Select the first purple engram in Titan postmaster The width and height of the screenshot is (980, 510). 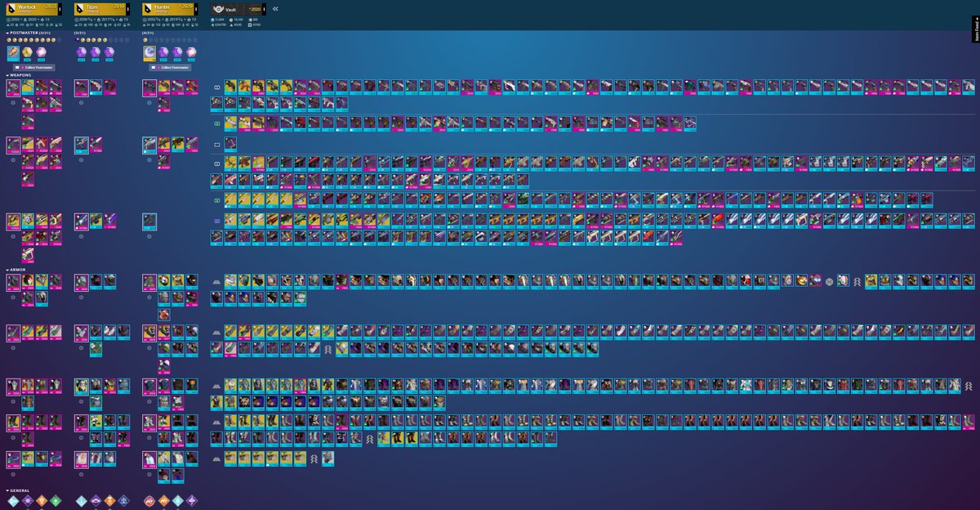pyautogui.click(x=81, y=52)
